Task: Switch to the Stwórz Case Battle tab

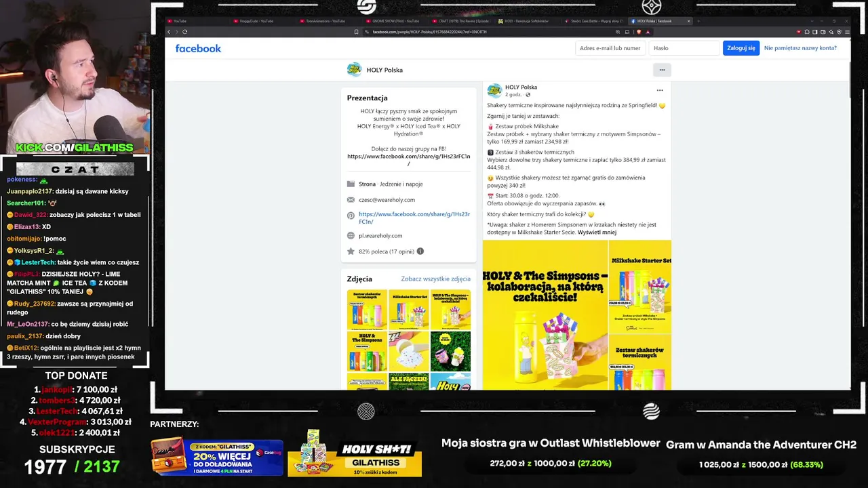Action: [593, 21]
